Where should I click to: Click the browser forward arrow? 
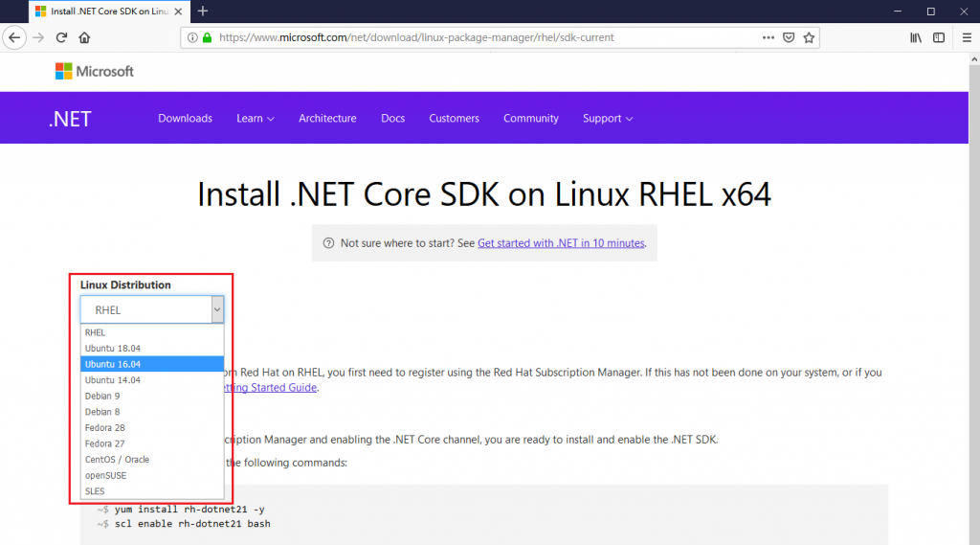point(38,37)
